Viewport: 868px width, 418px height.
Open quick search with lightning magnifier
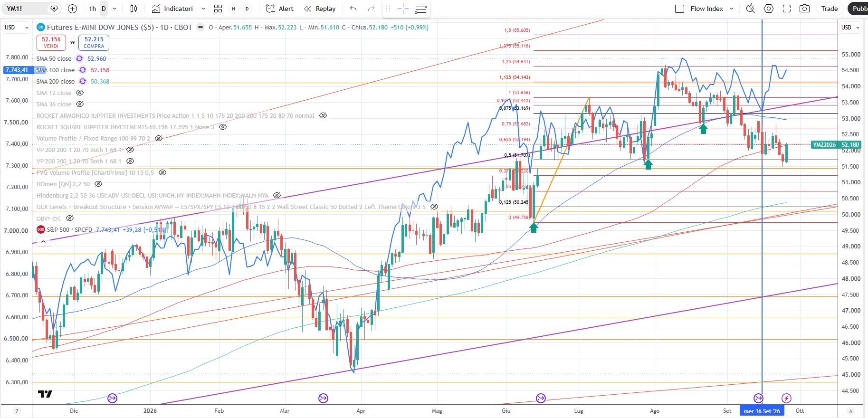[751, 9]
